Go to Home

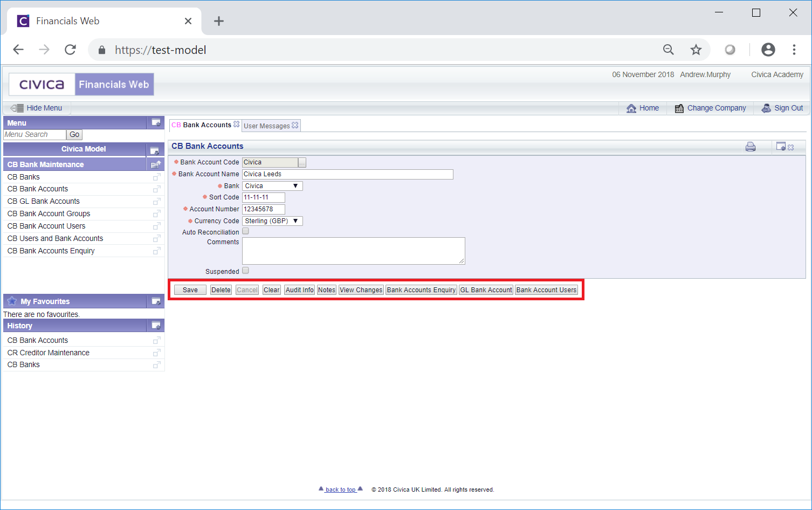pyautogui.click(x=643, y=108)
